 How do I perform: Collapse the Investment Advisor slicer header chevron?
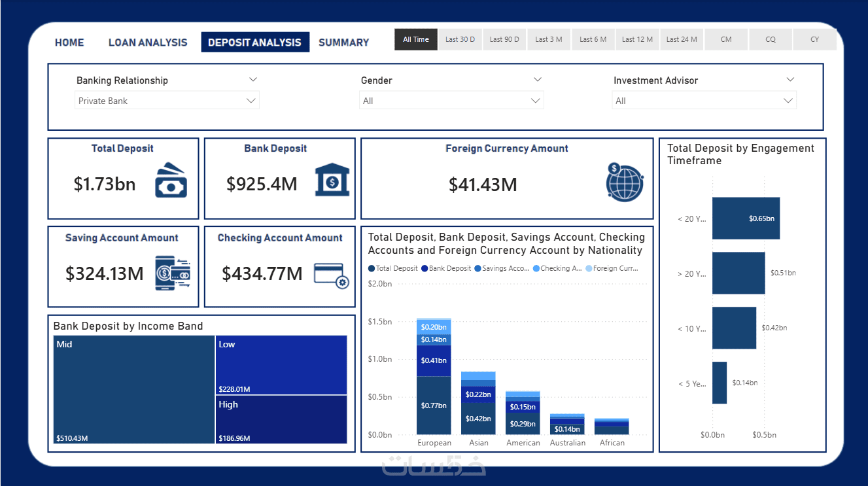(790, 80)
